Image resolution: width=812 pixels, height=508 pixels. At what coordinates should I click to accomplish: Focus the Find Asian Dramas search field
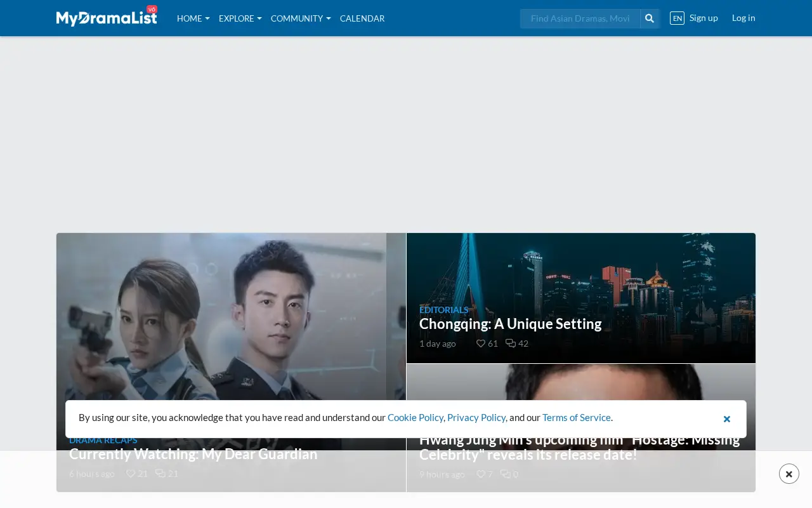[x=580, y=18]
